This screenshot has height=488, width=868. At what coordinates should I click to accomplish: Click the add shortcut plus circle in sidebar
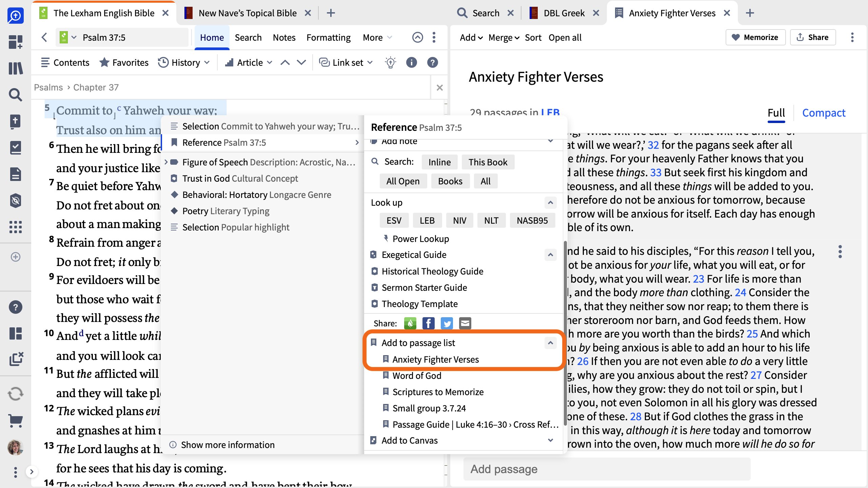(x=16, y=257)
